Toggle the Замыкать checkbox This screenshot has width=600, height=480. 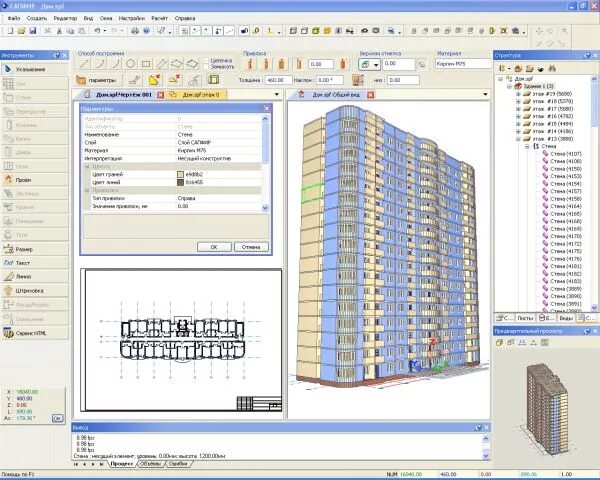[206, 67]
